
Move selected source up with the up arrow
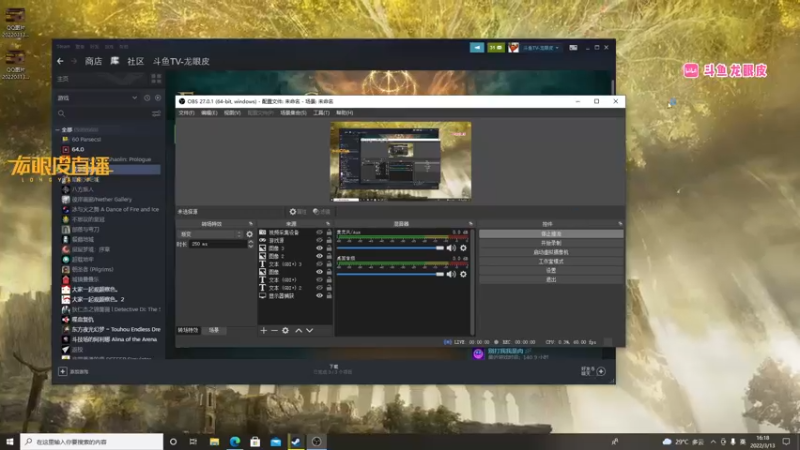click(x=298, y=331)
